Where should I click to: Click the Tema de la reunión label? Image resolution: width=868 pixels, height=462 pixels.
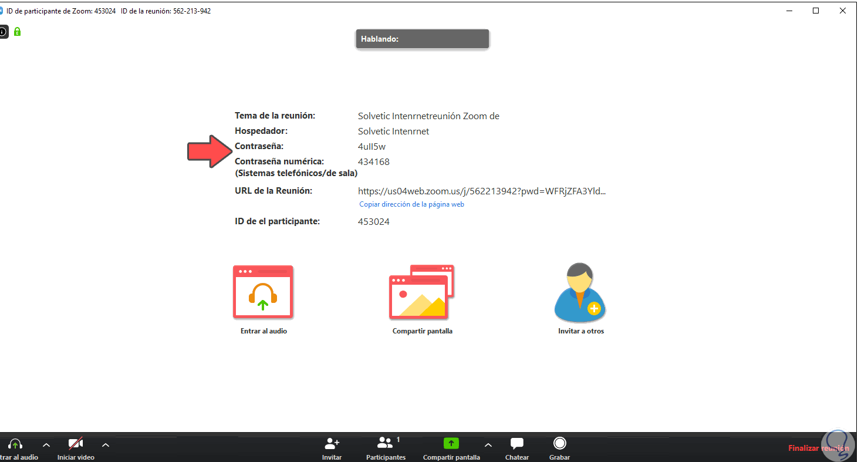275,116
